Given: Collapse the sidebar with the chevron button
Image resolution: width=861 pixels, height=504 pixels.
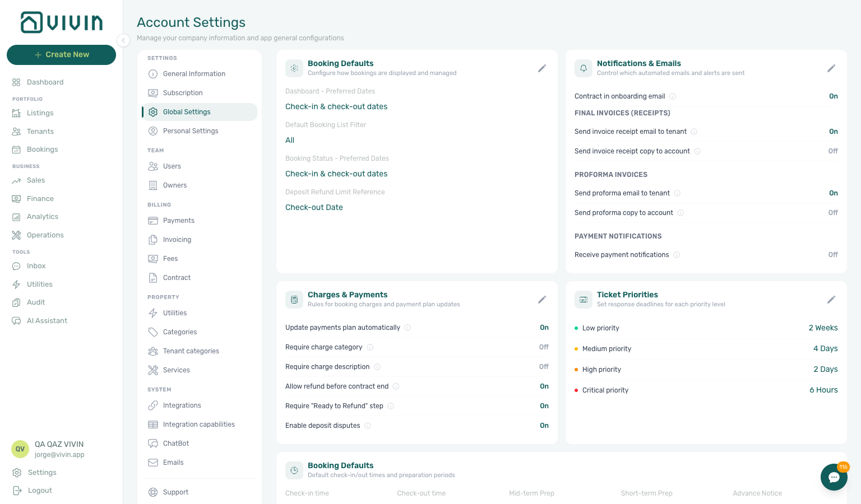Looking at the screenshot, I should coord(123,40).
